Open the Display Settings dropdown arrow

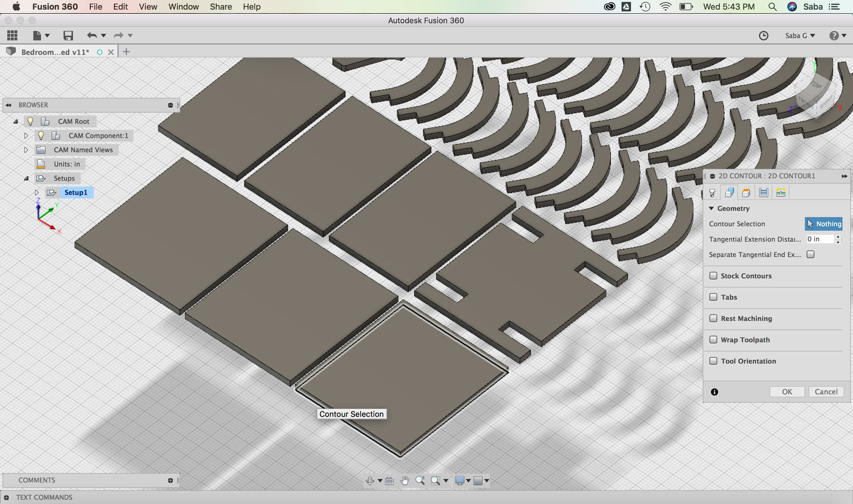pyautogui.click(x=468, y=480)
